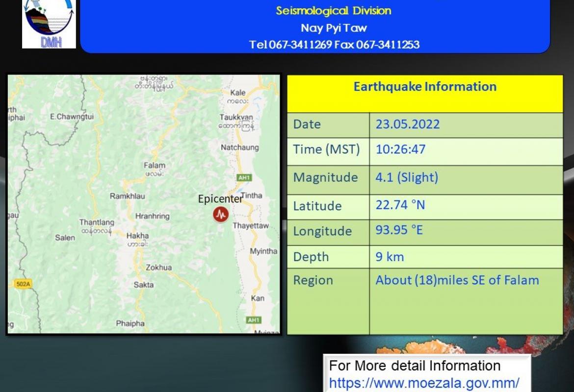Screen dimensions: 574x392
Task: Click the AH1 highway shield below Kan
Action: click(253, 320)
